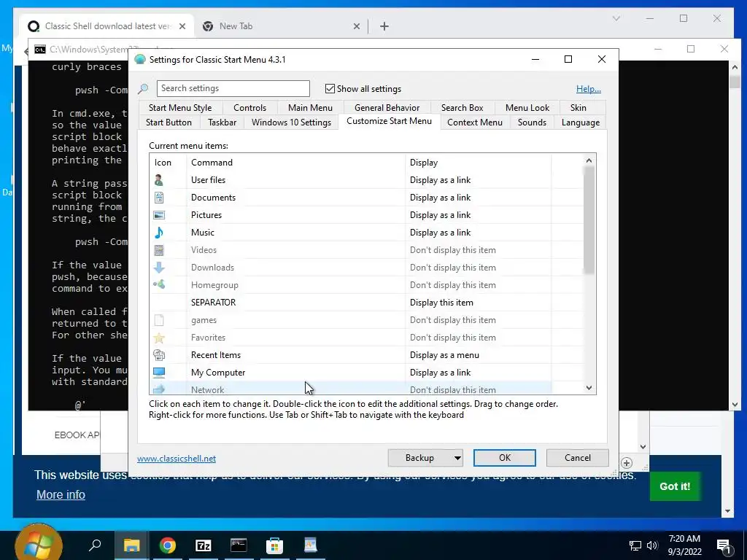Image resolution: width=747 pixels, height=560 pixels.
Task: Change Videos Don't display this item setting
Action: click(452, 250)
